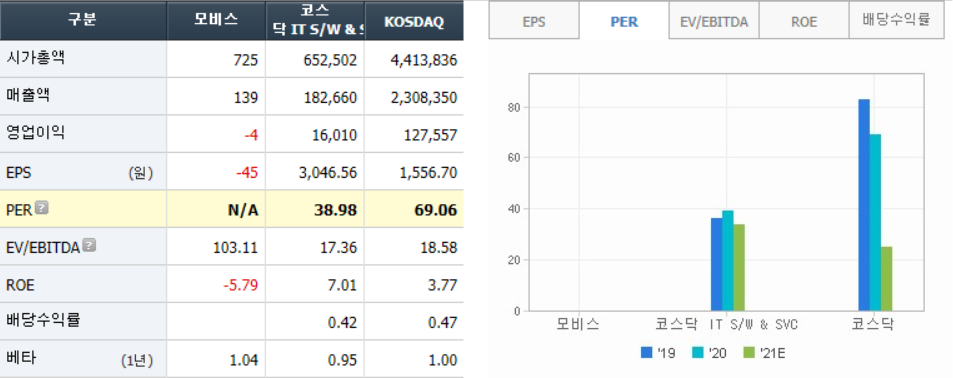Select the ROE row label

point(19,286)
